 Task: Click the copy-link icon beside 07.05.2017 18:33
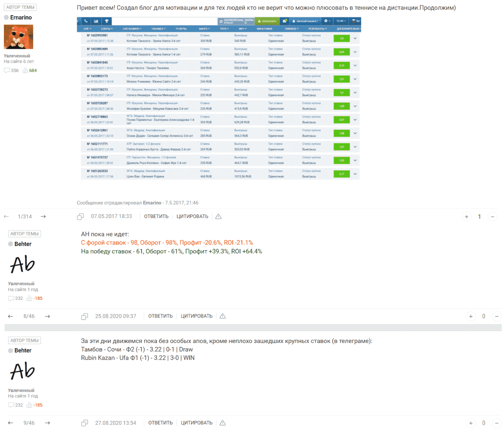pyautogui.click(x=80, y=217)
